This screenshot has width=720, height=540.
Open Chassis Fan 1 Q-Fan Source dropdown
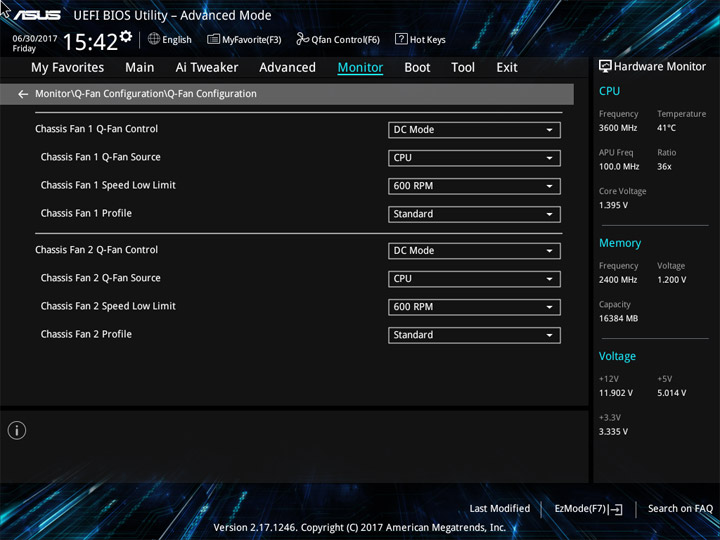point(474,158)
